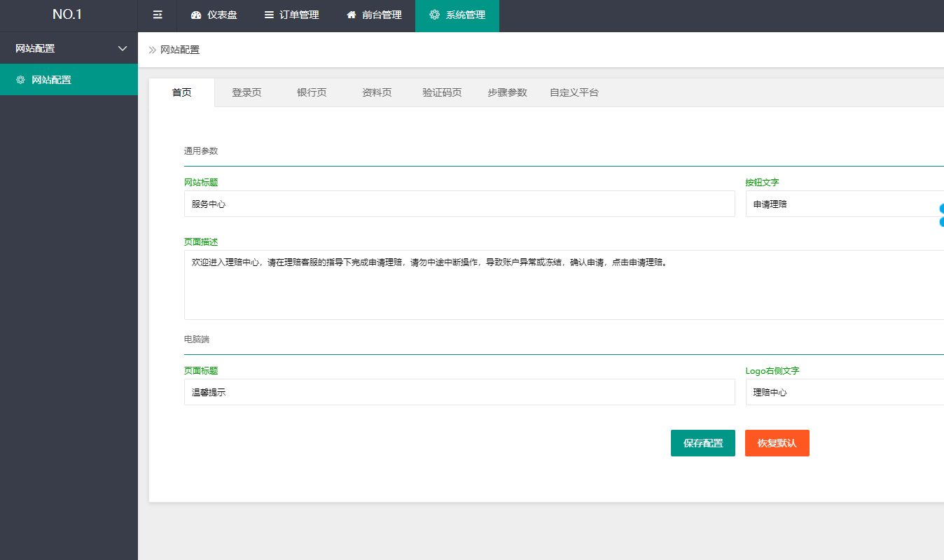This screenshot has height=560, width=944.
Task: Click the 通用参数 section heading
Action: pyautogui.click(x=201, y=150)
